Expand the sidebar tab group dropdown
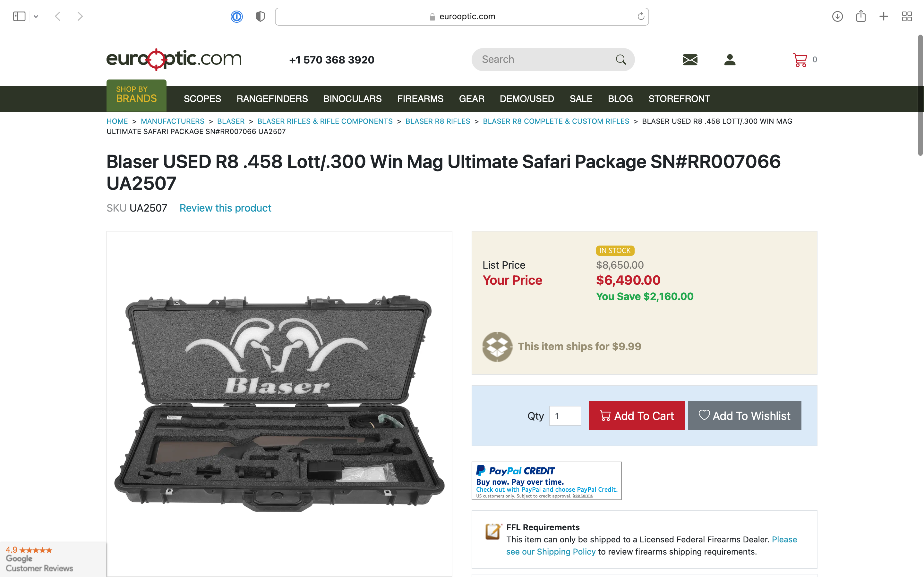Image resolution: width=924 pixels, height=577 pixels. point(36,16)
